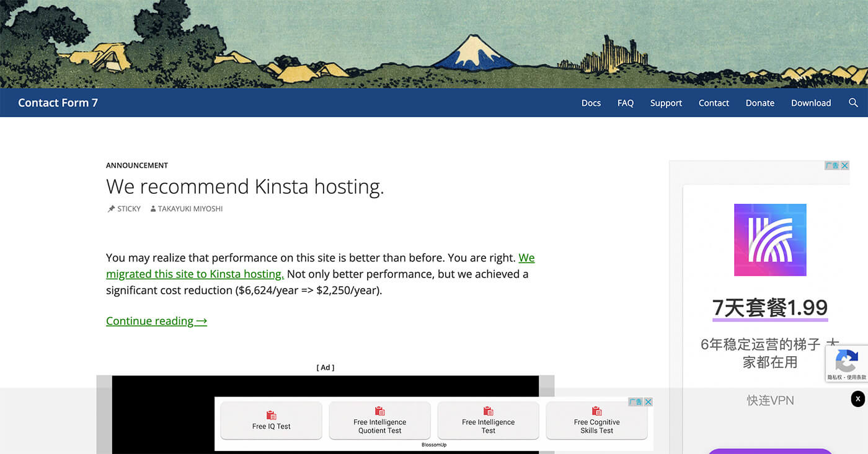Click the bottom banner ad info icon
868x454 pixels.
(636, 402)
